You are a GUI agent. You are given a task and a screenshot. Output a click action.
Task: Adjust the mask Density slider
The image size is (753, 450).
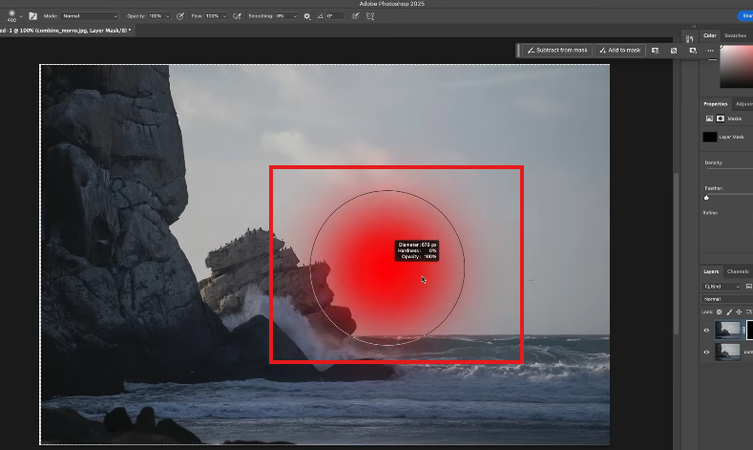[x=728, y=169]
